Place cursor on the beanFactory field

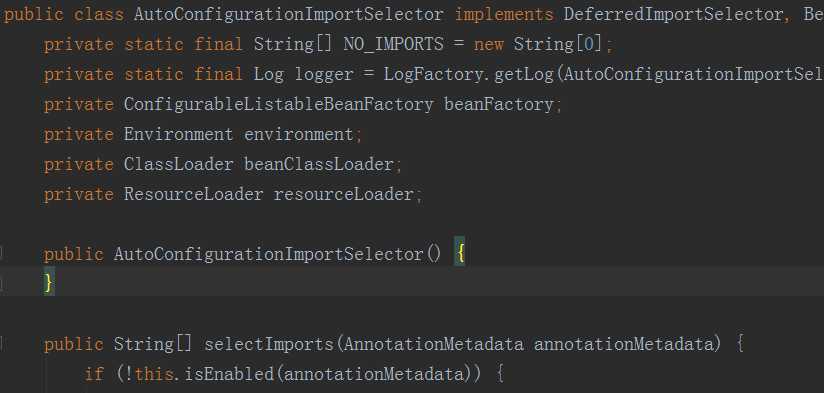(499, 105)
